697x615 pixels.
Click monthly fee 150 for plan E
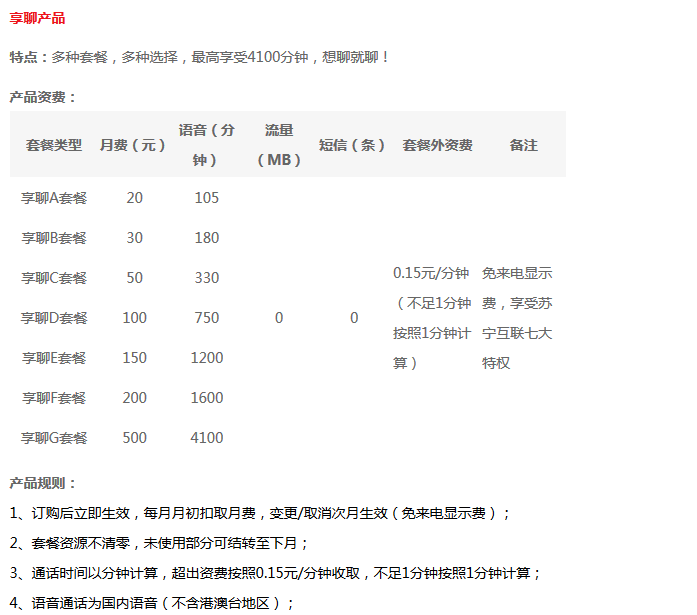click(134, 358)
